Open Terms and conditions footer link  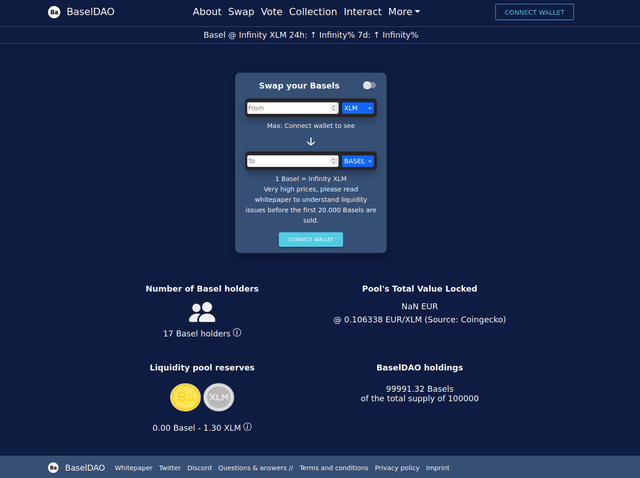coord(334,468)
